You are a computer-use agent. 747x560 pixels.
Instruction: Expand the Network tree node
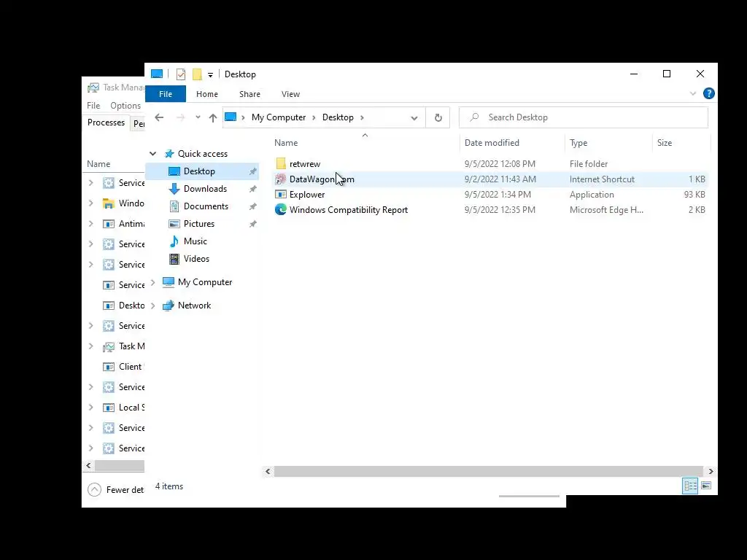152,306
